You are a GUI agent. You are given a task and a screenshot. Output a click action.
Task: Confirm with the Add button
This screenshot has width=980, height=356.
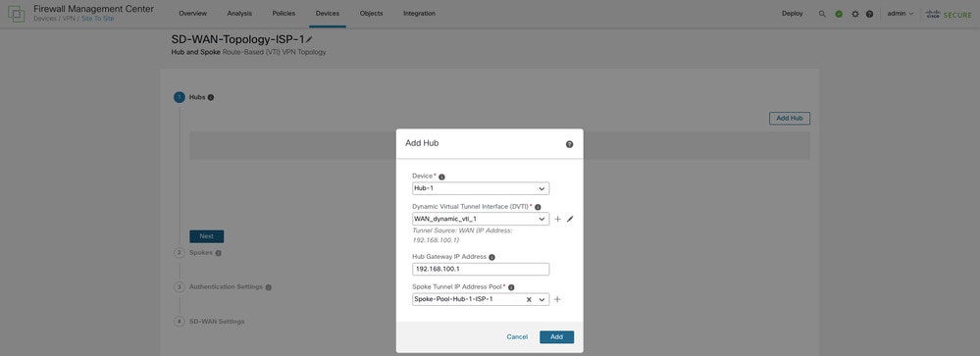pos(556,337)
